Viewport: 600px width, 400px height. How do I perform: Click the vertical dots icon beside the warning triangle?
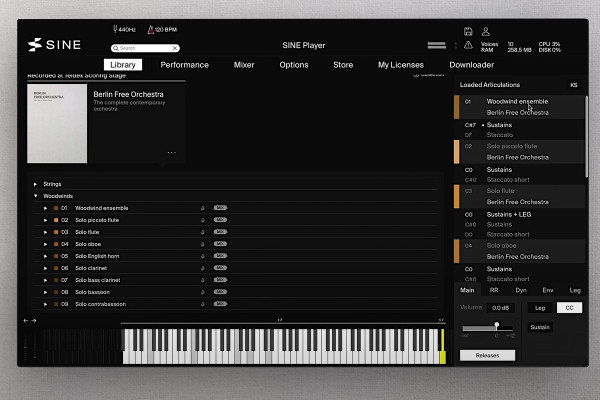(455, 45)
